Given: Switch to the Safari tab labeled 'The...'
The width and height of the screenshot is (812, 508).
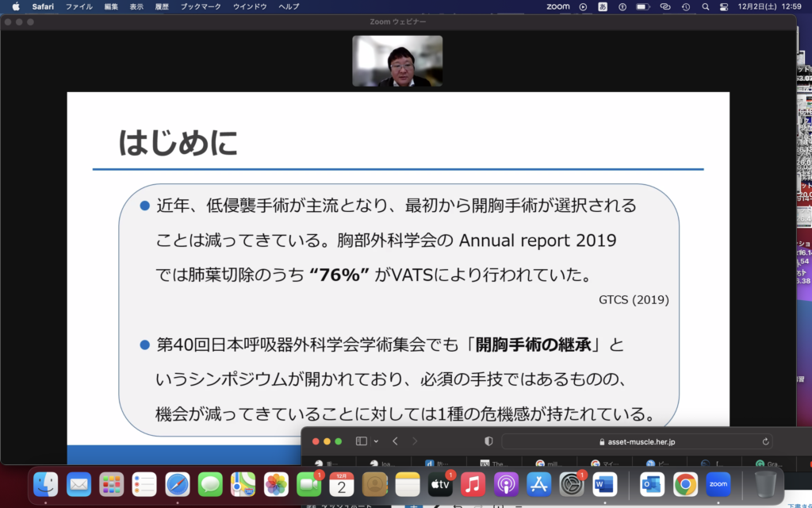Looking at the screenshot, I should [x=493, y=463].
